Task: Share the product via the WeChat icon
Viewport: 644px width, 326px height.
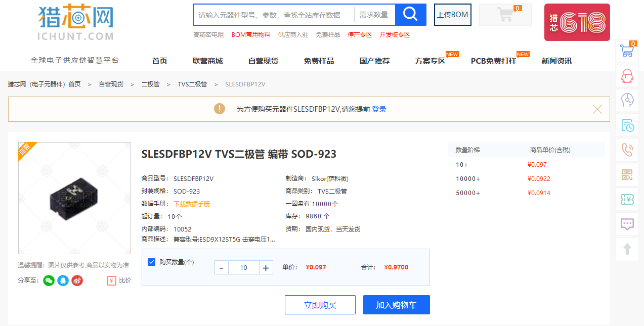Action: 48,280
